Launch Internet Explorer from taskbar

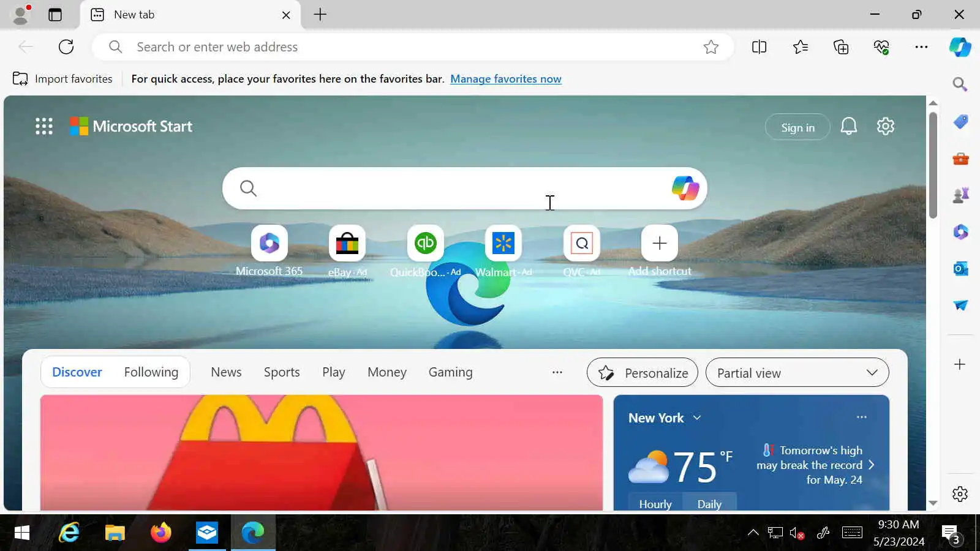(69, 533)
